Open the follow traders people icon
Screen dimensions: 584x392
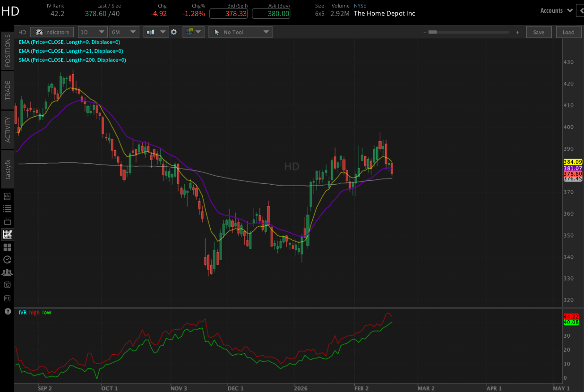[x=7, y=272]
